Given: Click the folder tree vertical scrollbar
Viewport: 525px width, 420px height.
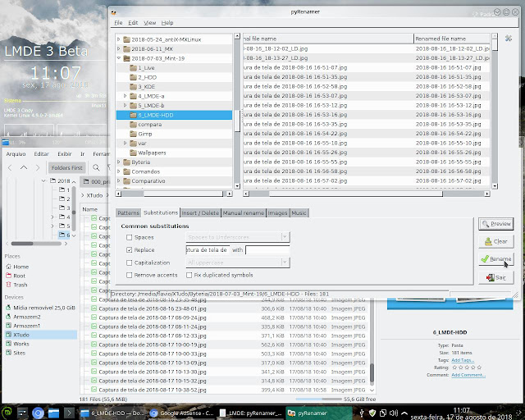Looking at the screenshot, I should (x=237, y=111).
